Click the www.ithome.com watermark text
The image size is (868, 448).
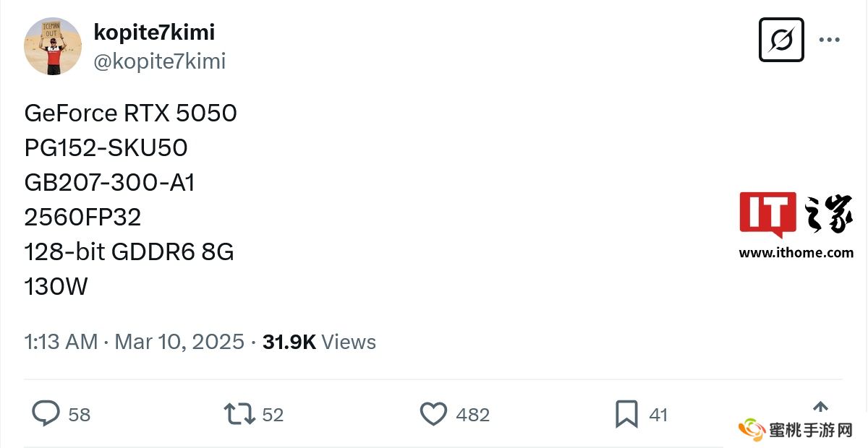(x=796, y=253)
